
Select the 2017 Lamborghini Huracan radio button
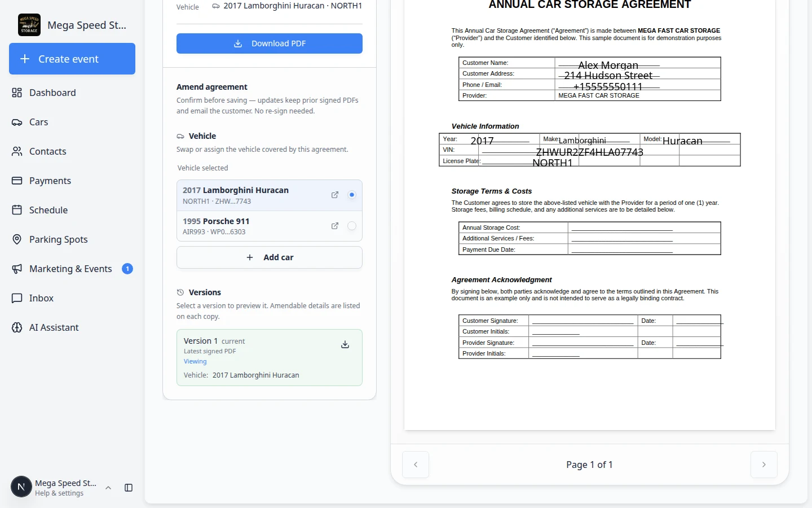tap(352, 195)
